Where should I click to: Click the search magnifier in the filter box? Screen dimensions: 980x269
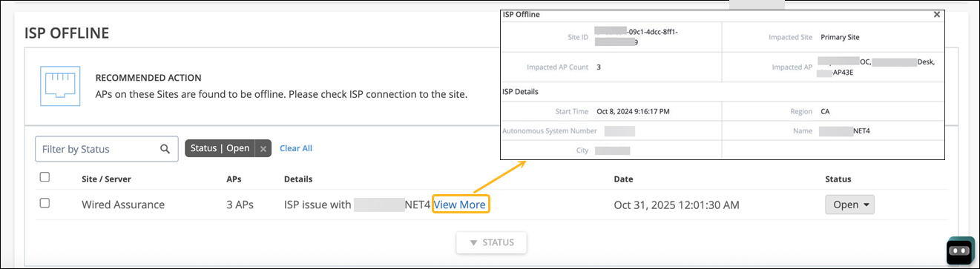coord(165,149)
